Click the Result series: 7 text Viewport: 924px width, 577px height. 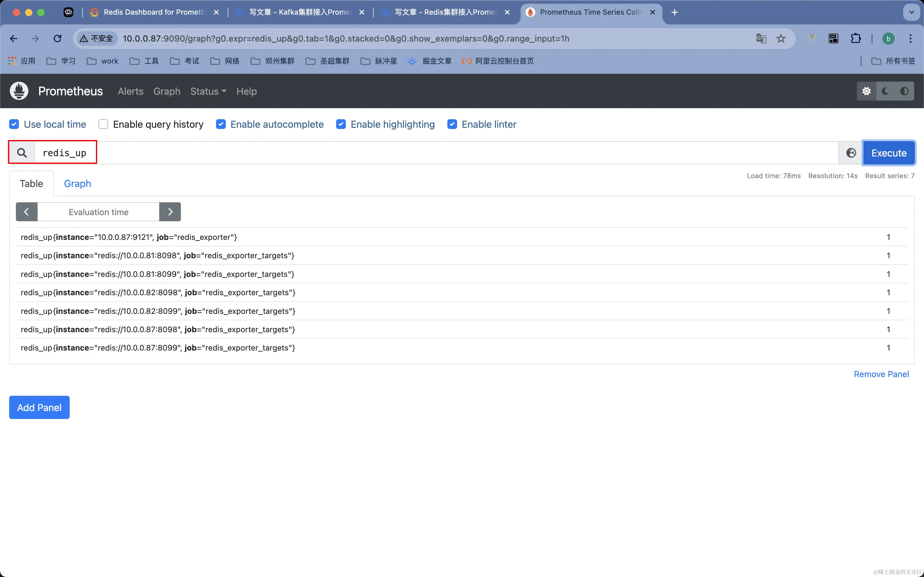coord(890,175)
